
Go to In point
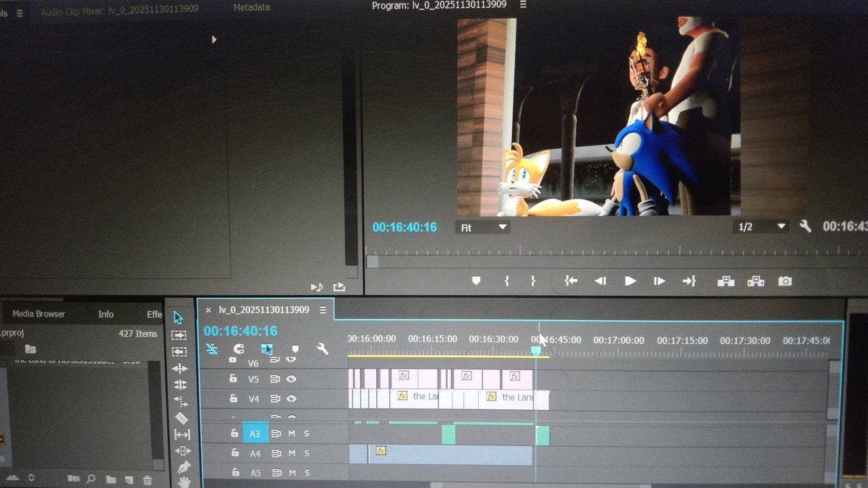[x=571, y=281]
